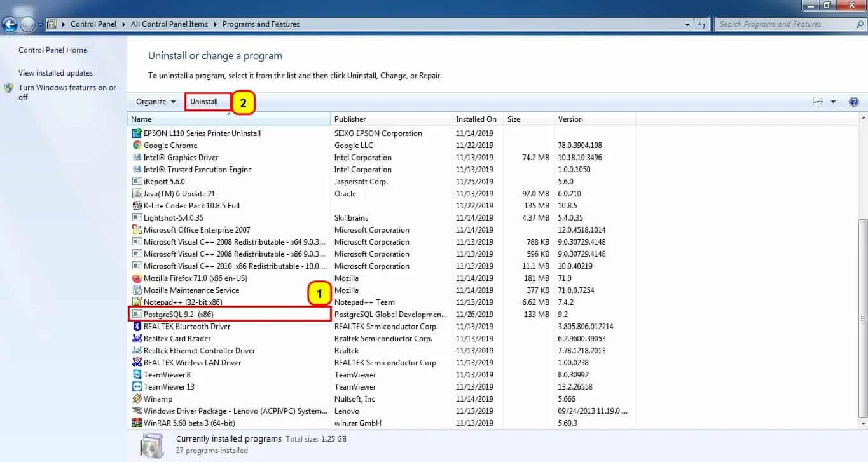Open help with the question mark icon
Screen dimensions: 868x462
pyautogui.click(x=854, y=102)
